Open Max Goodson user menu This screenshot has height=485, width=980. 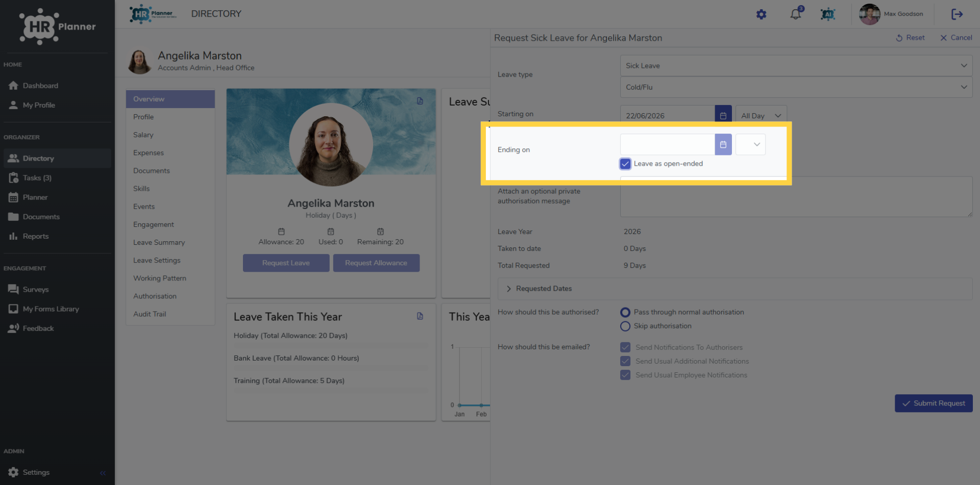pos(892,14)
